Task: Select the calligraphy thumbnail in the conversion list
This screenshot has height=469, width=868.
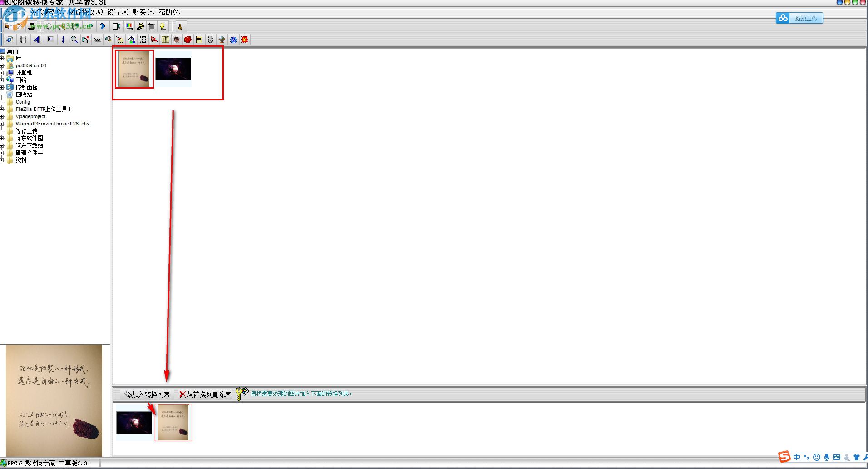Action: click(173, 422)
